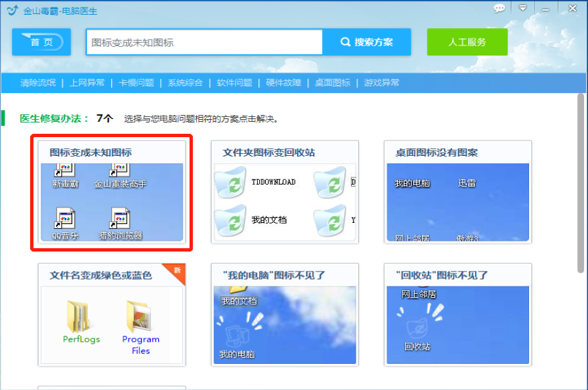Click recycle bin icon beside TDDOWNLOAD
The image size is (588, 390).
coord(230,183)
